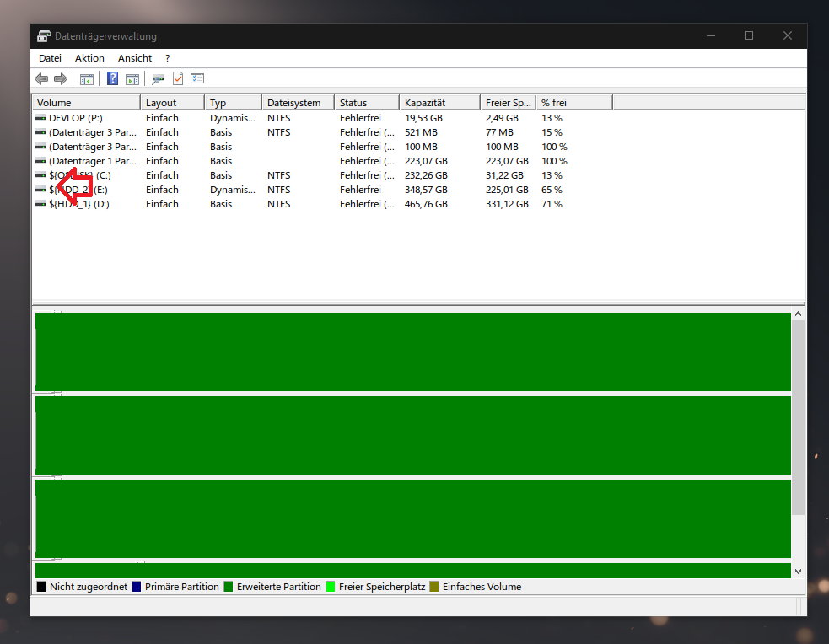Viewport: 829px width, 644px height.
Task: Click the 15 % free cell
Action: point(552,132)
